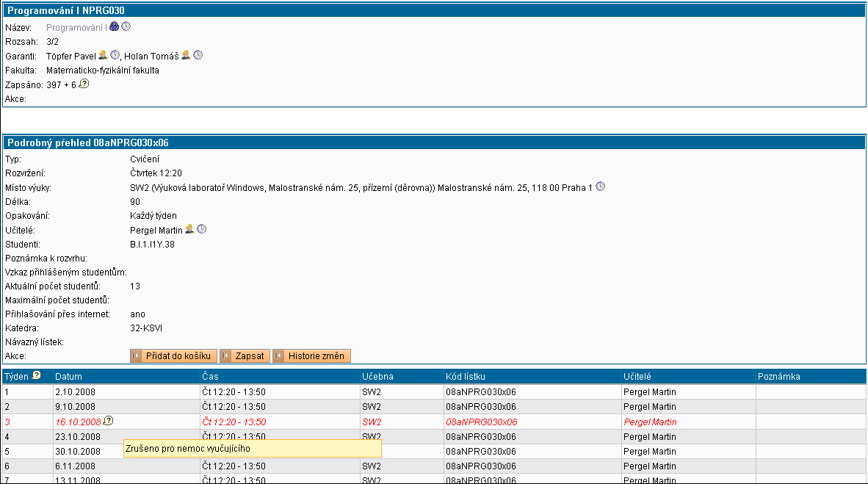Open Holan Tomáš's person profile icon
This screenshot has width=868, height=484.
pos(186,55)
